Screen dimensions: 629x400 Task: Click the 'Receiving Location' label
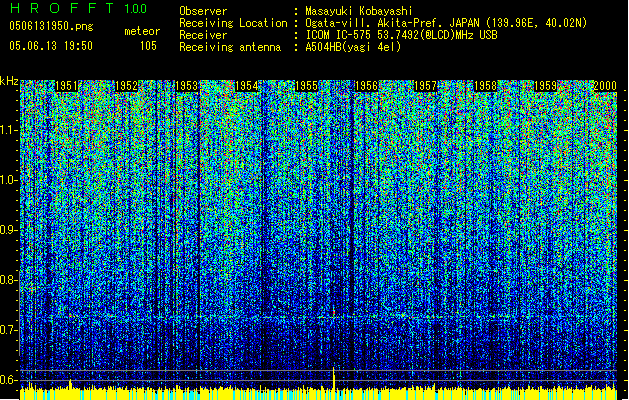[233, 23]
